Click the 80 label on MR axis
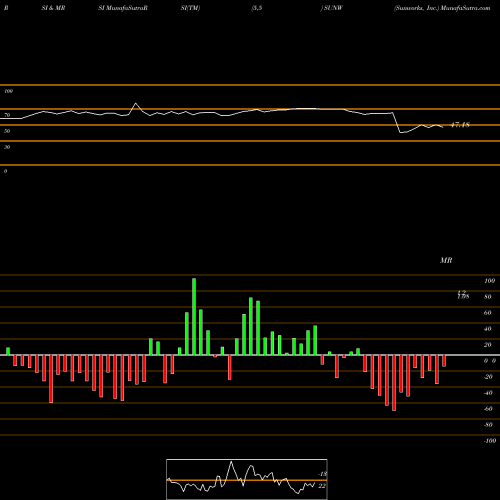The height and width of the screenshot is (500, 500). click(x=488, y=297)
